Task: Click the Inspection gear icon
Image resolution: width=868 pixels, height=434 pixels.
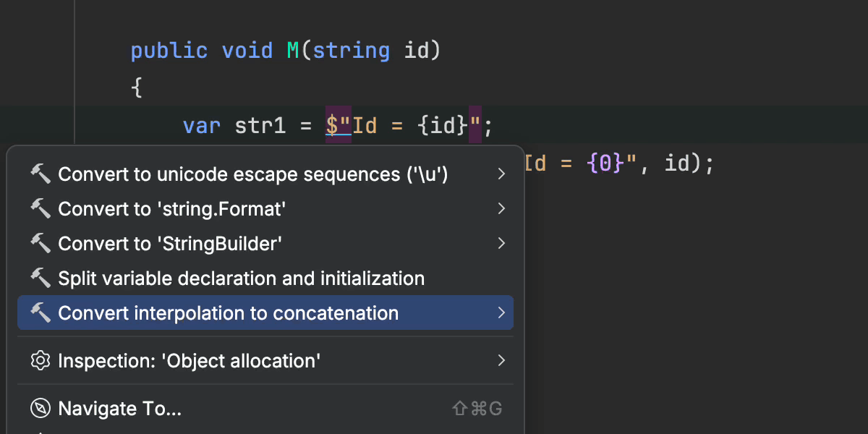Action: [40, 360]
